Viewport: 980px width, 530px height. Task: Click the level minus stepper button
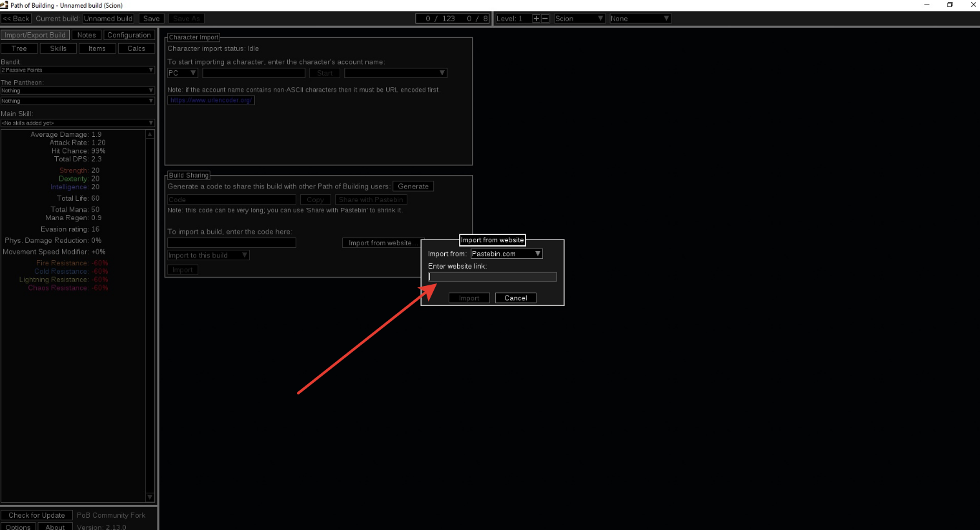click(545, 19)
